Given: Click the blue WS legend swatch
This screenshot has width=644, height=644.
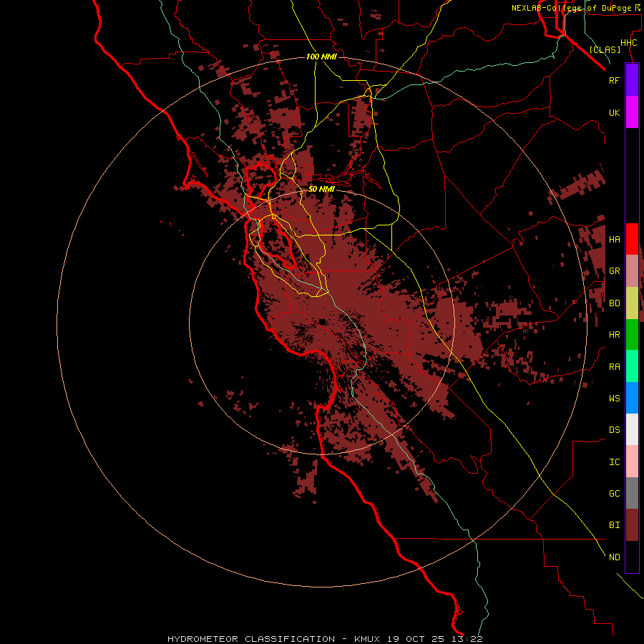Looking at the screenshot, I should click(x=632, y=398).
